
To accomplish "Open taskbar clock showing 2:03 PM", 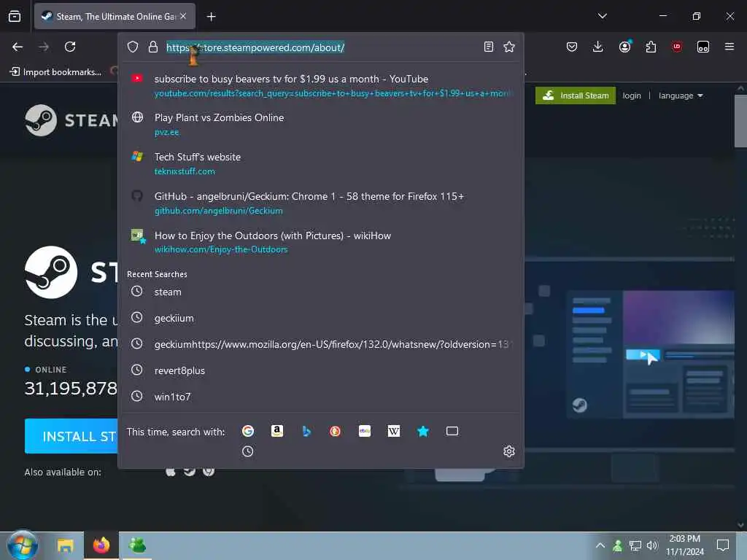I will pyautogui.click(x=684, y=545).
